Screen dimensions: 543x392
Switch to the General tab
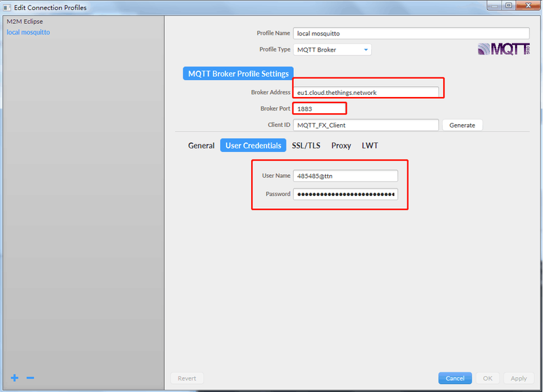pos(201,145)
